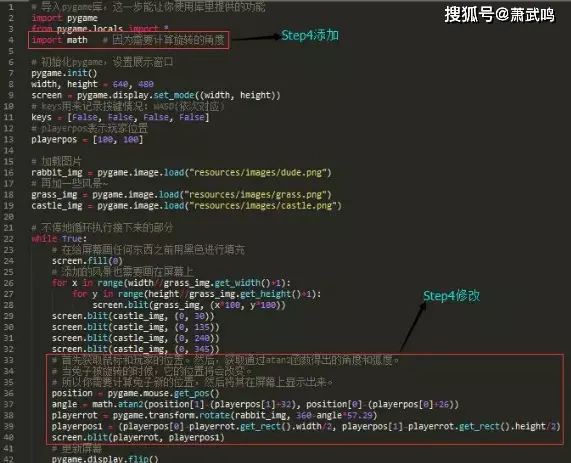571x463 pixels.
Task: Click the comment '# 初始化pygame, 设置展示窗口'
Action: (102, 62)
